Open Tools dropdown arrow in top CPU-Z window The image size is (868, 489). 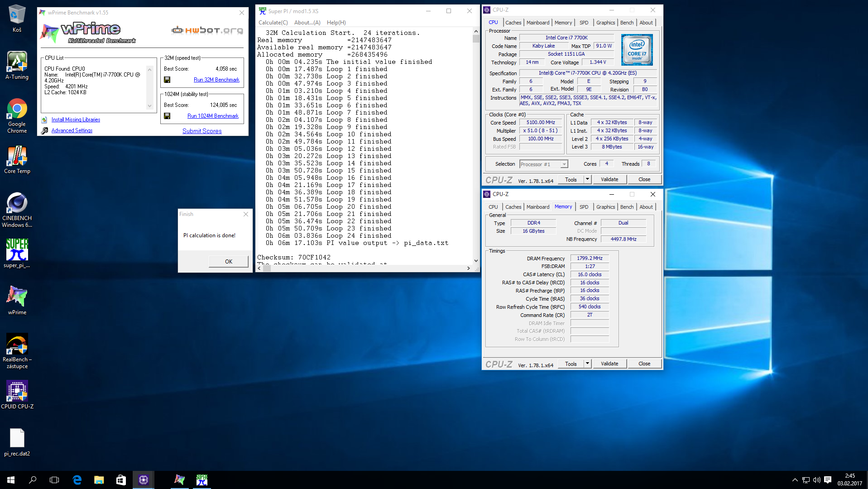587,180
